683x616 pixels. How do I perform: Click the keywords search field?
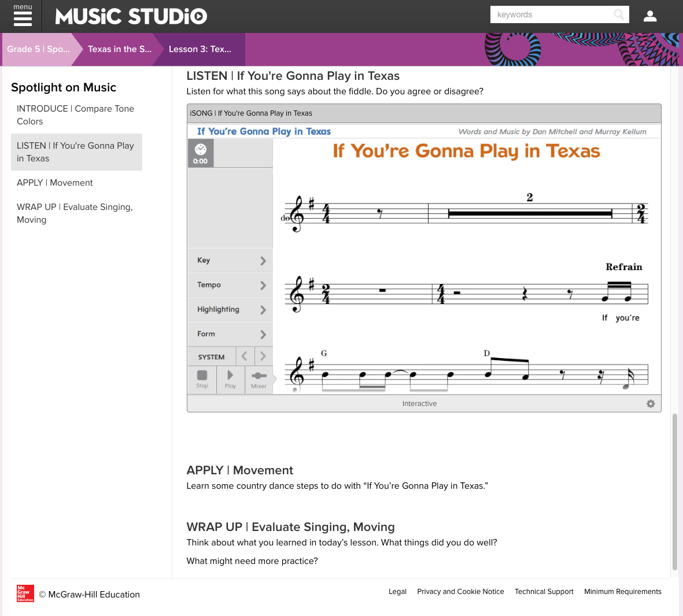tap(552, 14)
